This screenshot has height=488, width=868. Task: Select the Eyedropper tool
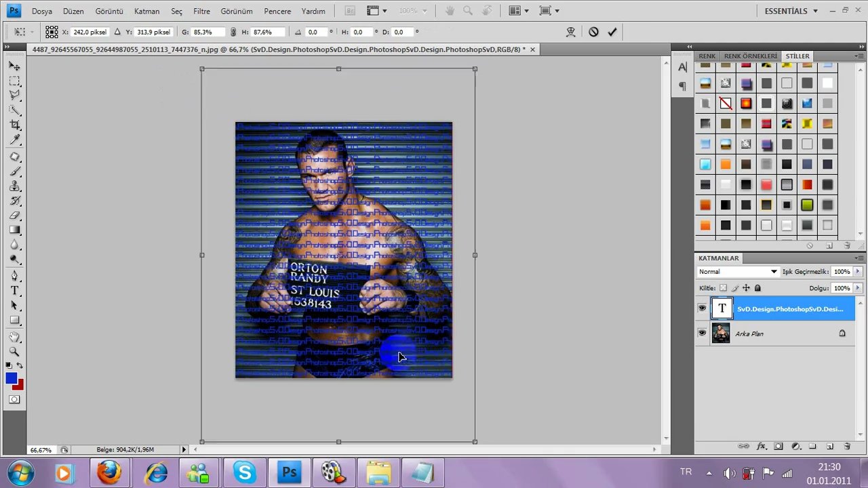point(14,140)
